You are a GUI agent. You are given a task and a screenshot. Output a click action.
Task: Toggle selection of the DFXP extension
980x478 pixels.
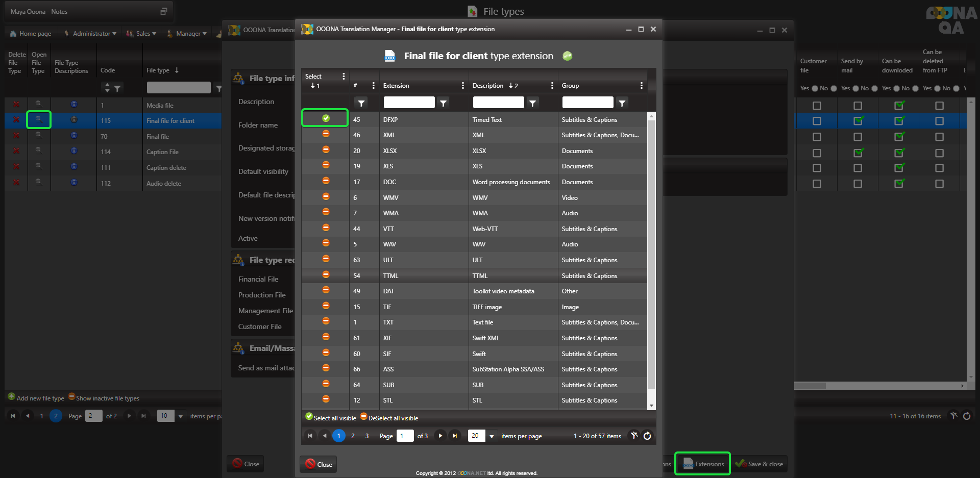click(x=326, y=118)
